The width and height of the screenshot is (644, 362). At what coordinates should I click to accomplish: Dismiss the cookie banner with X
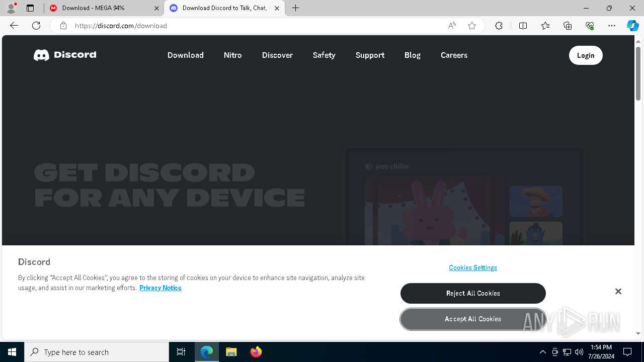pyautogui.click(x=618, y=292)
